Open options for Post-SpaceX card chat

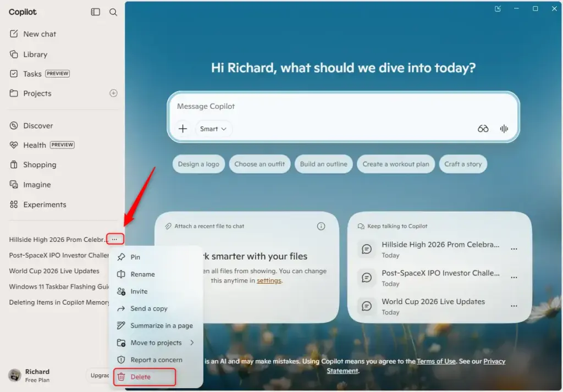[x=514, y=278]
